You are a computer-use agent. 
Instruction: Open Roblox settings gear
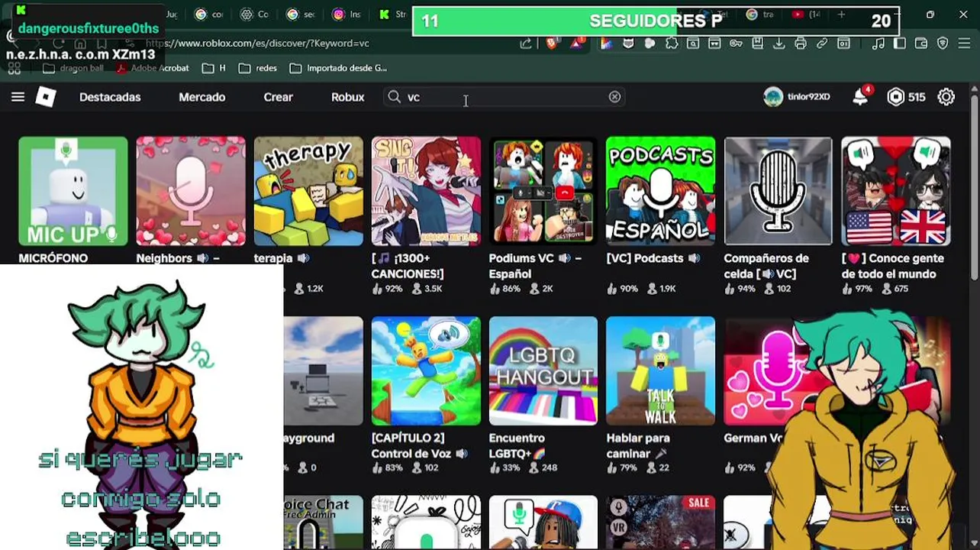pos(946,97)
